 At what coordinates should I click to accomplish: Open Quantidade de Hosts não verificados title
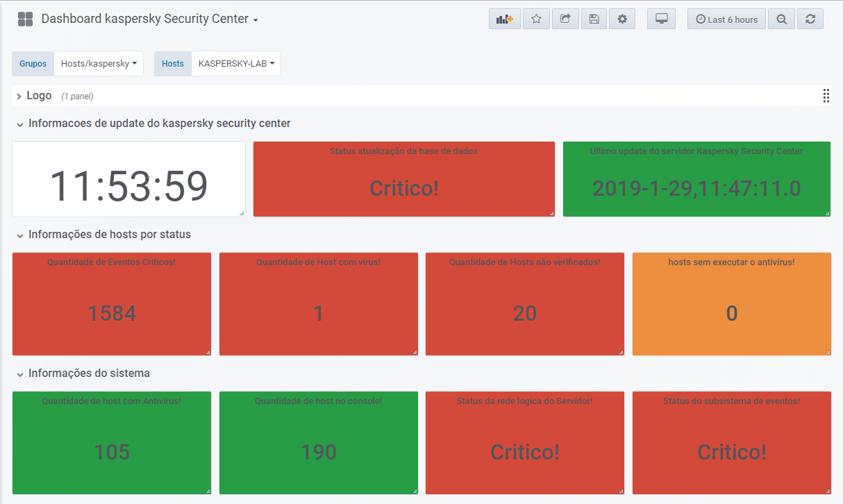coord(524,262)
